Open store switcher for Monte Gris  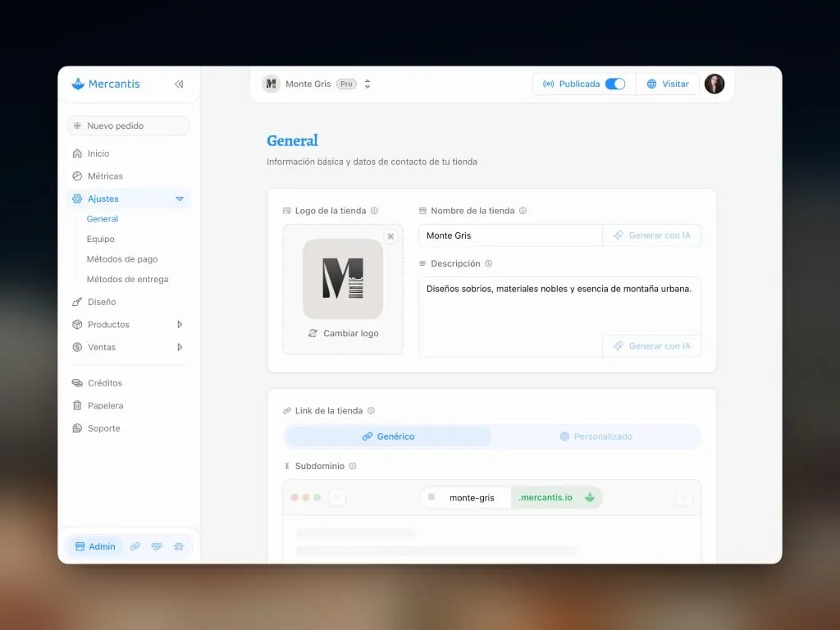pyautogui.click(x=367, y=84)
